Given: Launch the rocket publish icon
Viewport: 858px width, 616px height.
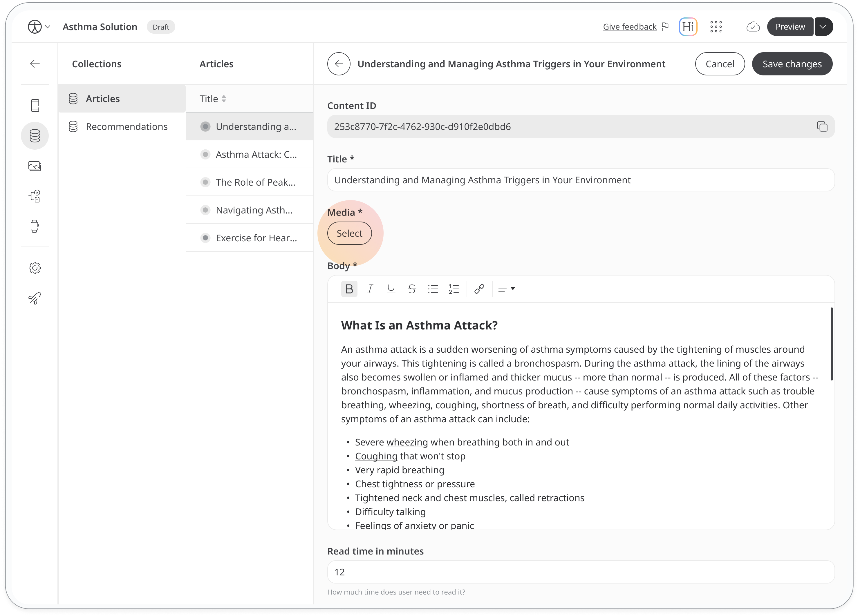Looking at the screenshot, I should 35,298.
